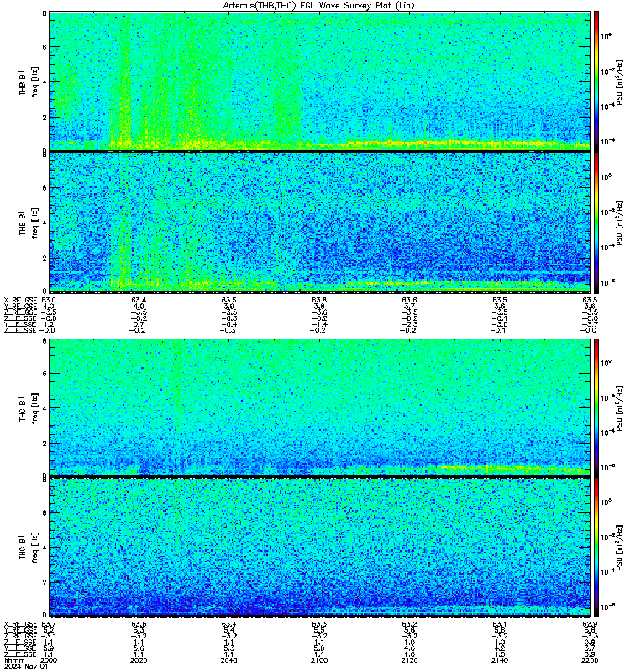Click the "THB B⊥ freq [Hz]" axis label
630x672 pixels.
29,81
